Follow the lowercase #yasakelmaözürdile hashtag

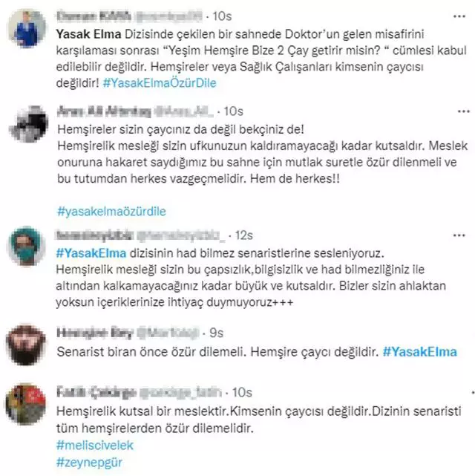pos(111,212)
